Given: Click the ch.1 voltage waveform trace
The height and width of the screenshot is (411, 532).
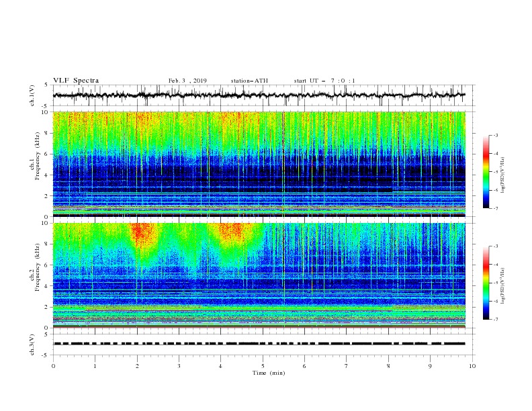Looking at the screenshot, I should pyautogui.click(x=259, y=95).
